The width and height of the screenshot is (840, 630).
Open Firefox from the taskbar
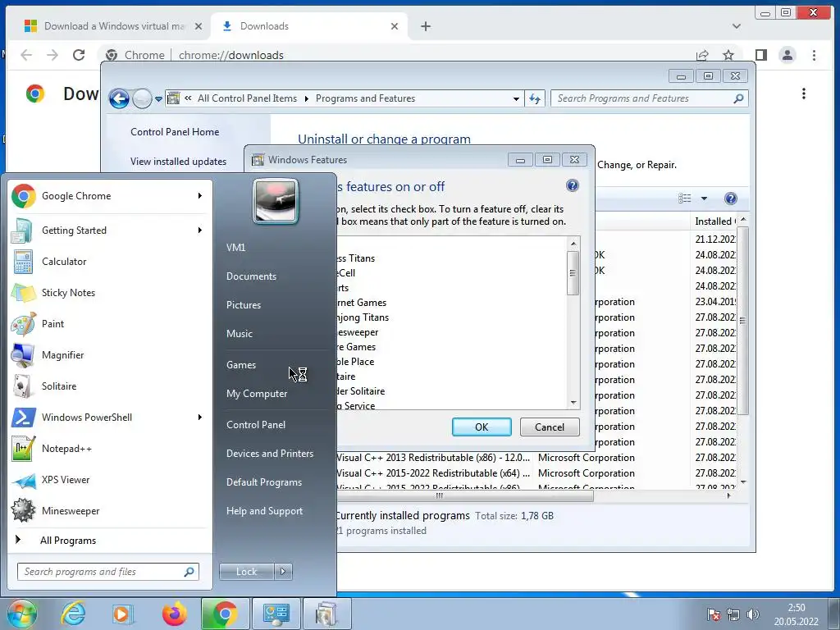[175, 614]
